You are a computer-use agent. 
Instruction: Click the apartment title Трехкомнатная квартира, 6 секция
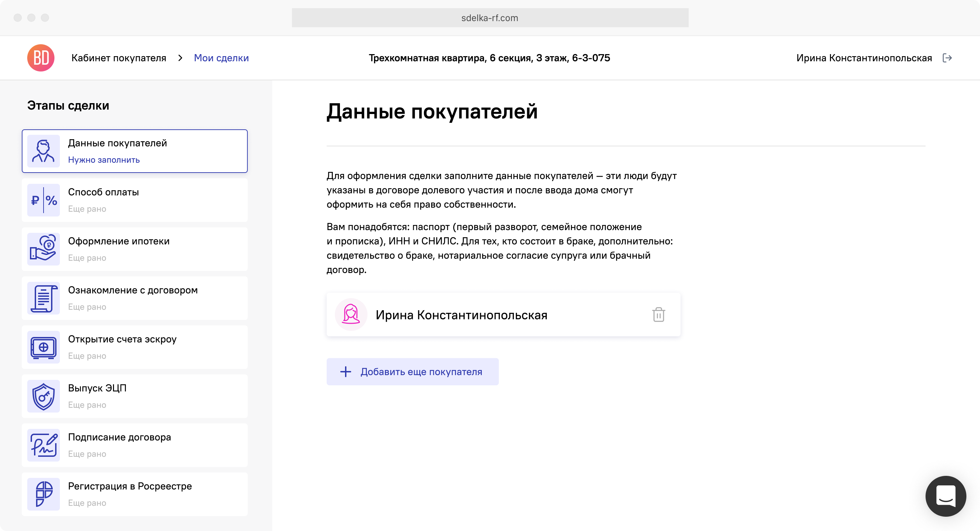[x=489, y=58]
